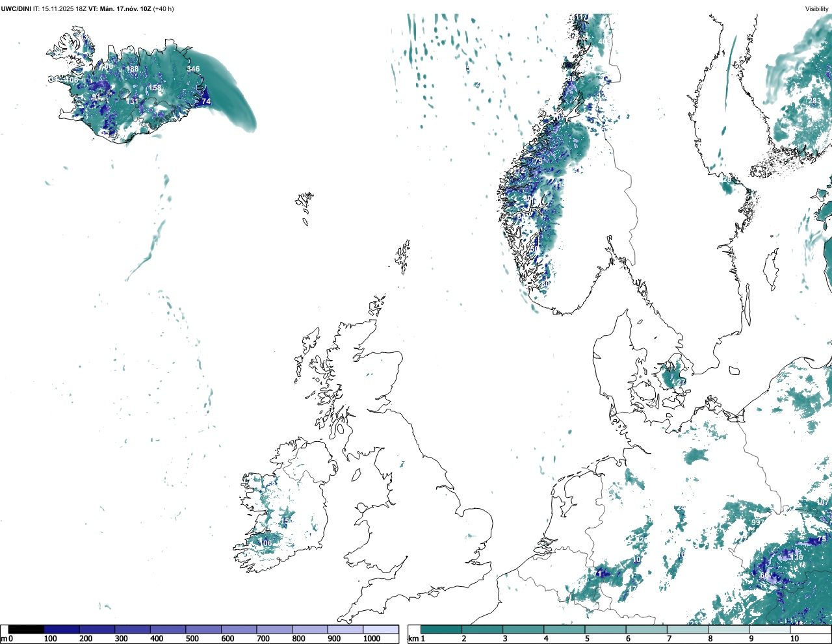Select the 800–900 m legend swatch
The image size is (832, 644).
click(x=309, y=629)
